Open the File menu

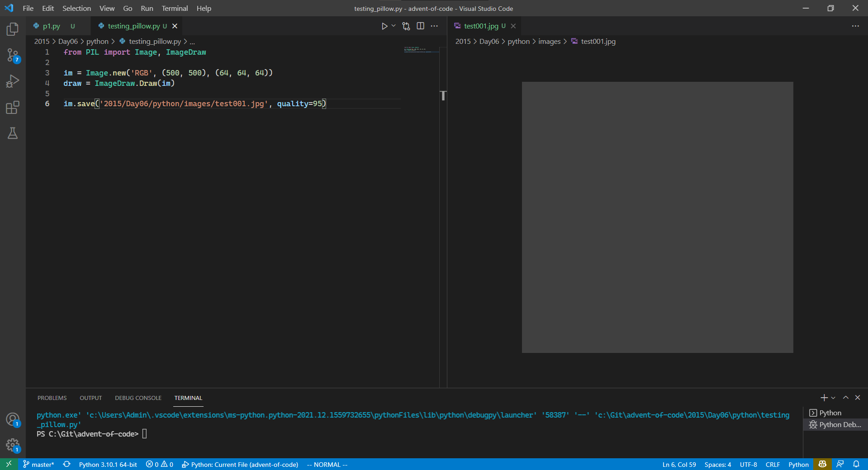pyautogui.click(x=28, y=8)
